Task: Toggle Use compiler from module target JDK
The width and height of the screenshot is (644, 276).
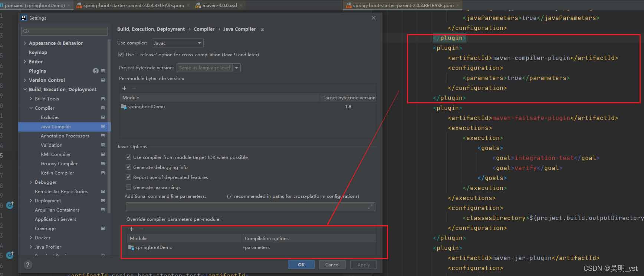Action: pyautogui.click(x=128, y=157)
